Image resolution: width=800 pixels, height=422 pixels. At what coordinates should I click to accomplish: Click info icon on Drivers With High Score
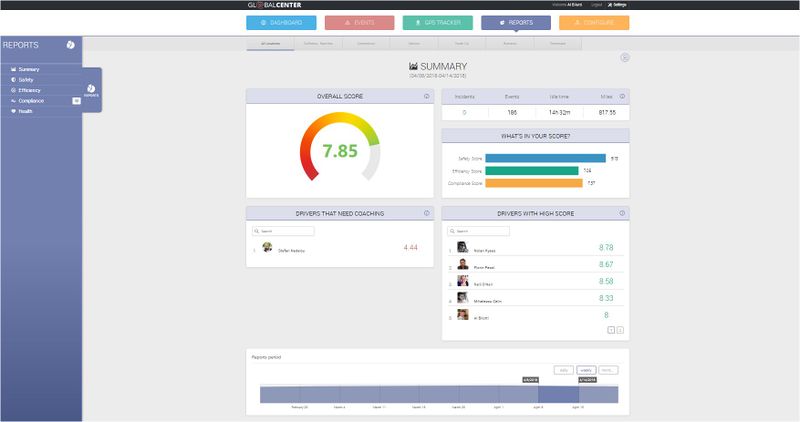[x=622, y=213]
